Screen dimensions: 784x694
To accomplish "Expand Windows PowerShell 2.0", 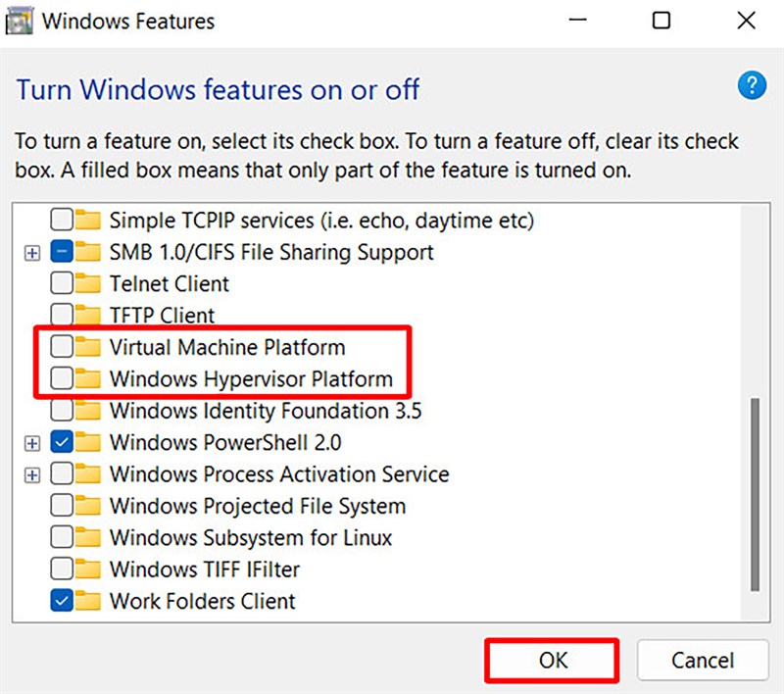I will (31, 442).
